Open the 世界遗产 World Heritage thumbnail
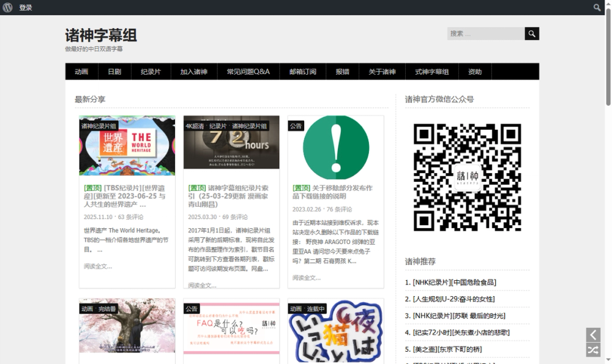 [127, 146]
